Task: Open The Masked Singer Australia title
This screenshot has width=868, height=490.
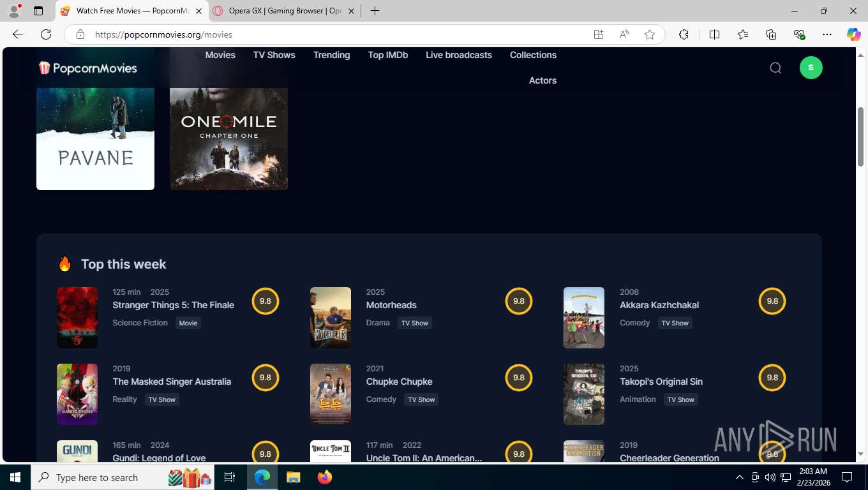Action: click(172, 382)
